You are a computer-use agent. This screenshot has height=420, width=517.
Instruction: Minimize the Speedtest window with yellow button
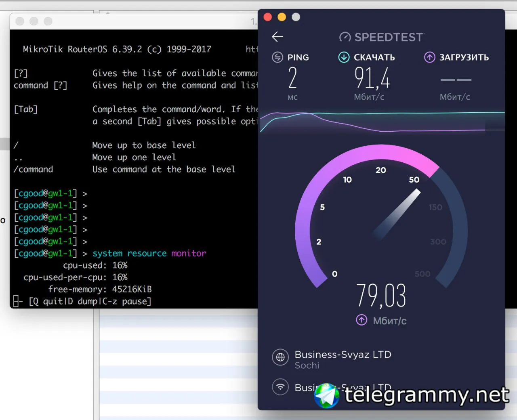pos(282,17)
